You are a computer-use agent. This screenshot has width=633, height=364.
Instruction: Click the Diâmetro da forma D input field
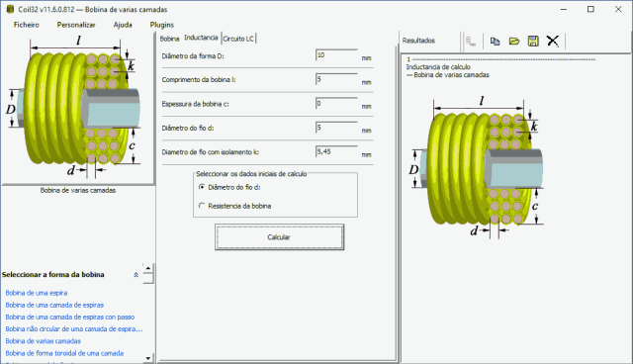(x=336, y=55)
